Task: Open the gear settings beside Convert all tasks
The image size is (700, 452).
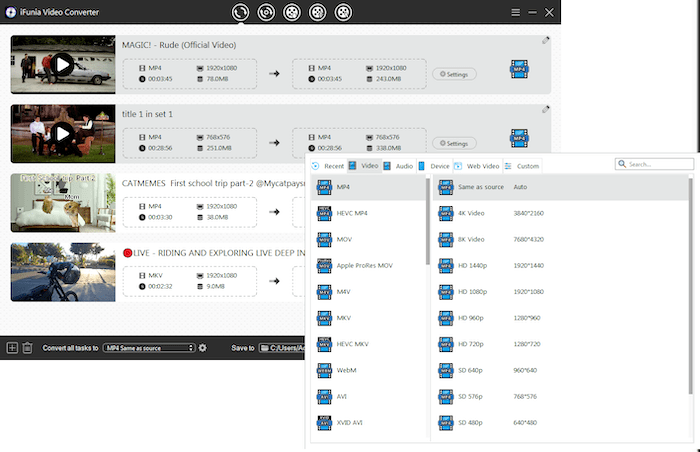Action: tap(203, 348)
